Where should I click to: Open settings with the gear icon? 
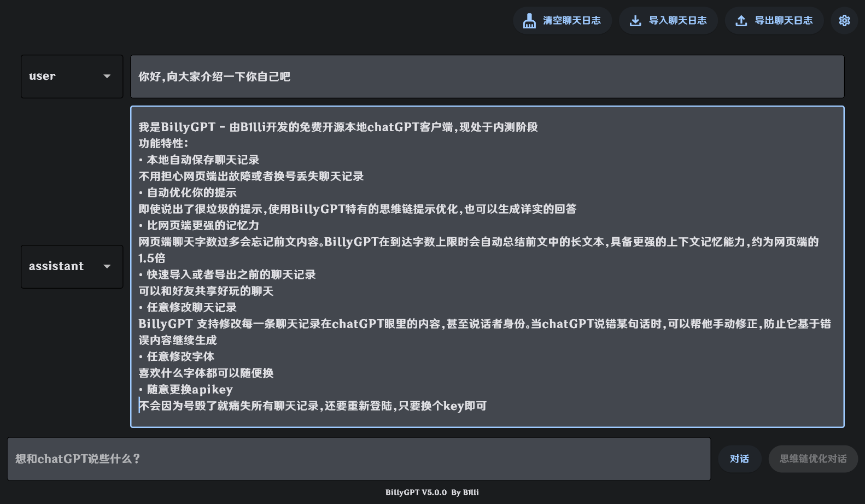845,21
